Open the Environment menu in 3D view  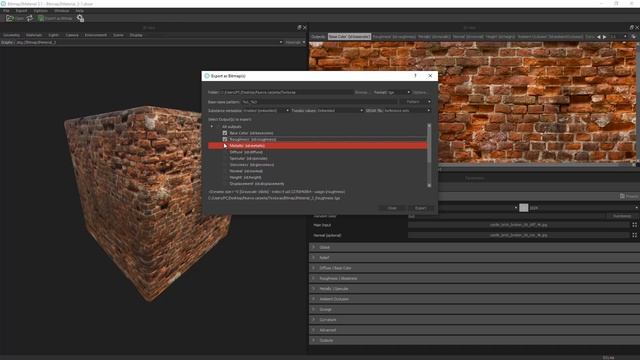tap(96, 35)
